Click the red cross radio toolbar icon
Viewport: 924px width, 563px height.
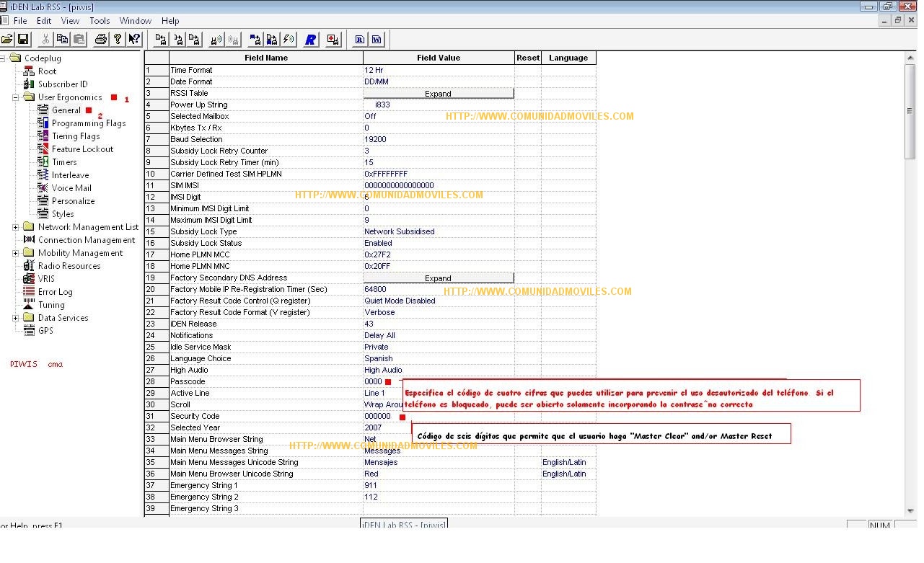333,39
